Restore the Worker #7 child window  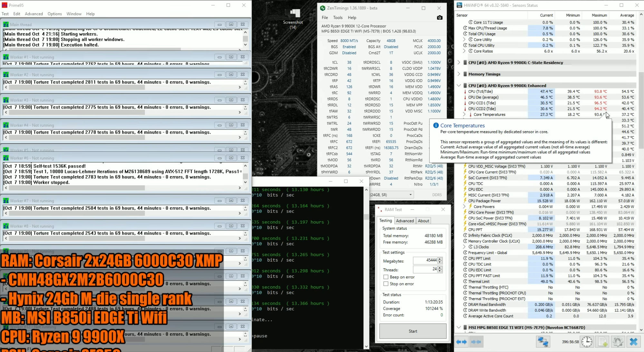coord(231,201)
